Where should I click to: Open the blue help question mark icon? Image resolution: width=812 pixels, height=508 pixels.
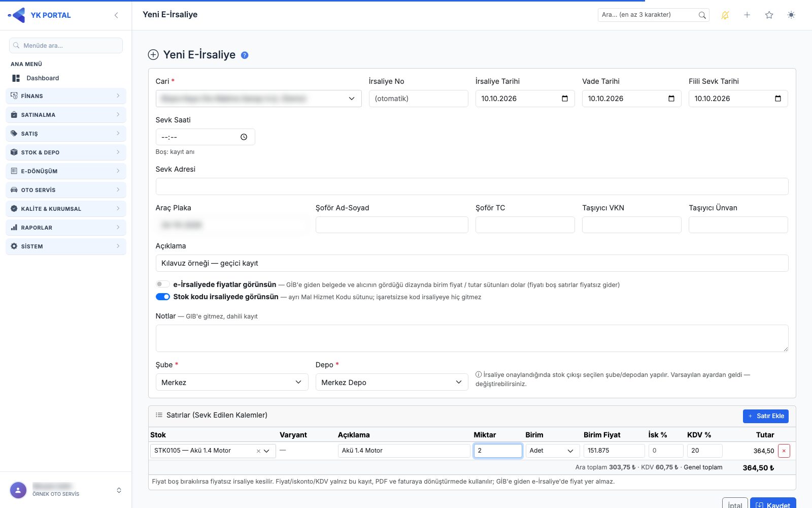[x=245, y=55]
